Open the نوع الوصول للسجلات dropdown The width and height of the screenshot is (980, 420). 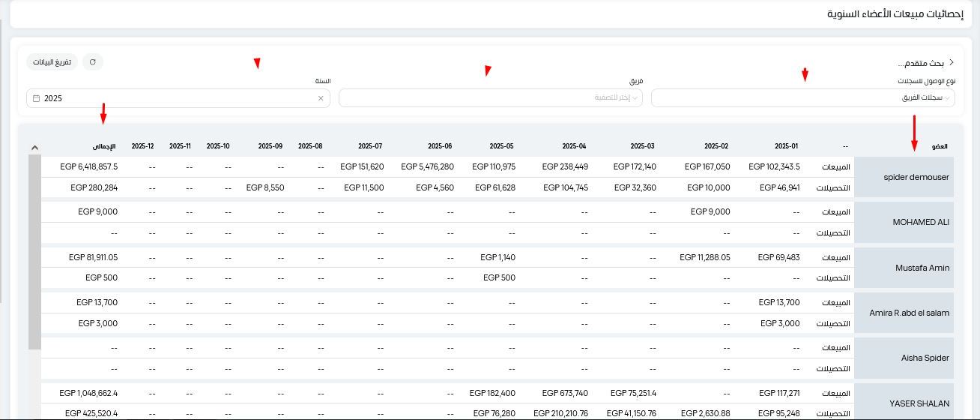pyautogui.click(x=803, y=98)
